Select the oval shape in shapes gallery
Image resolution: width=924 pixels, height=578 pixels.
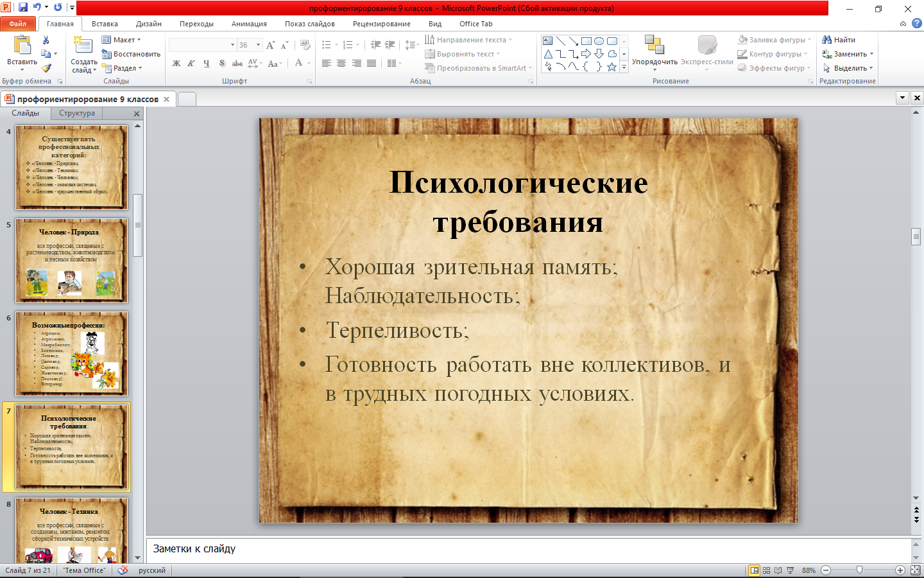click(599, 40)
